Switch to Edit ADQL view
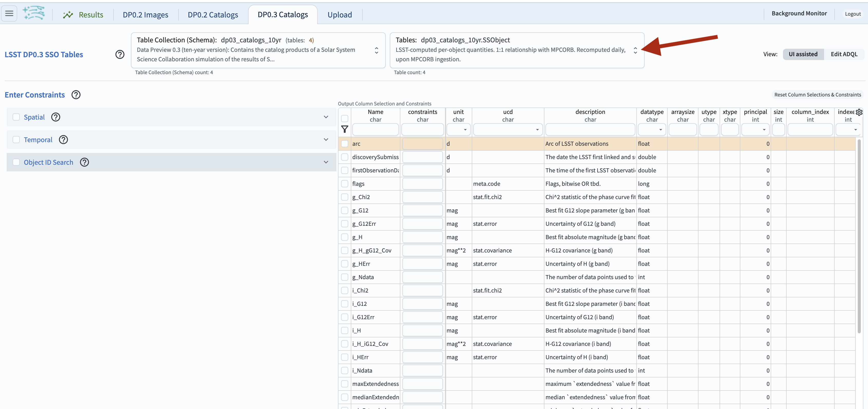 [844, 54]
